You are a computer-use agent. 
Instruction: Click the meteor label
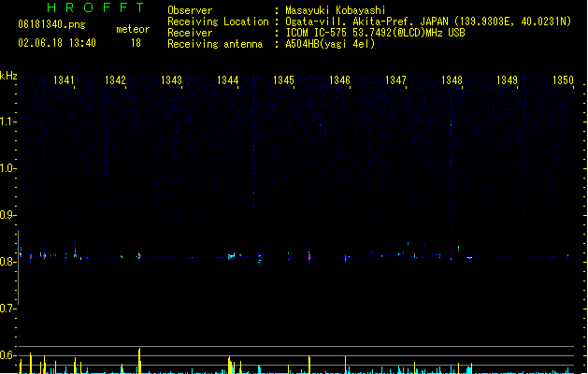coord(133,29)
